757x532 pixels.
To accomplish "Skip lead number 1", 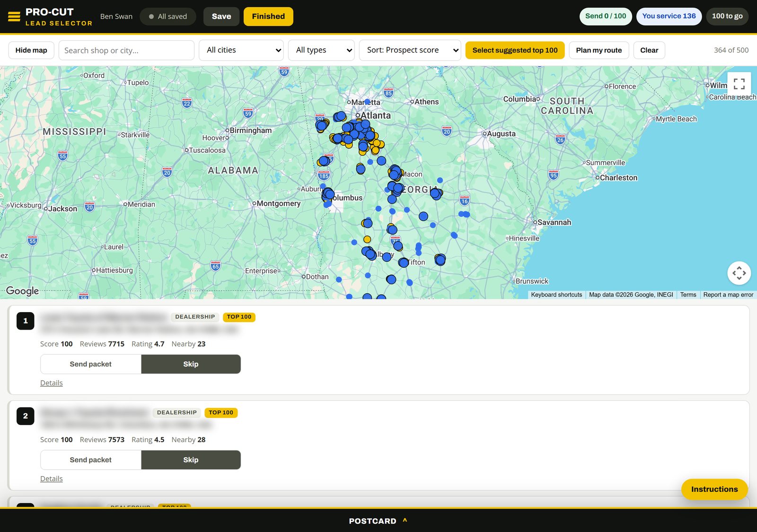I will [191, 364].
